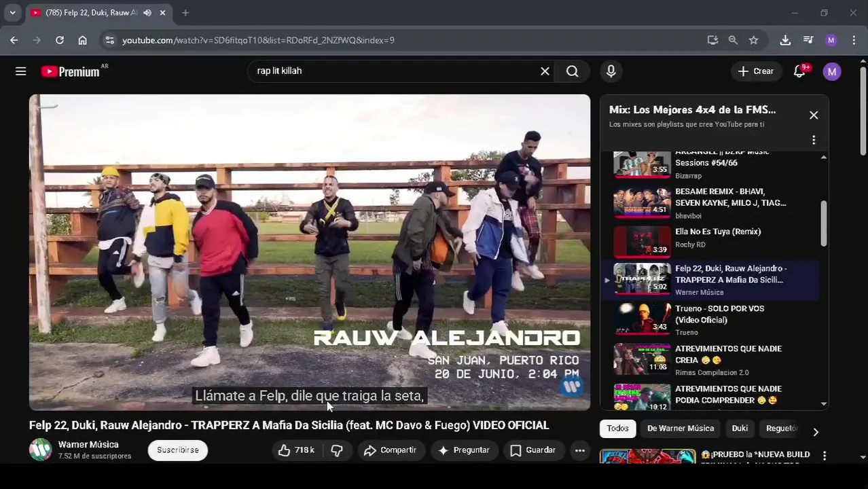Open the browser home page

[82, 40]
